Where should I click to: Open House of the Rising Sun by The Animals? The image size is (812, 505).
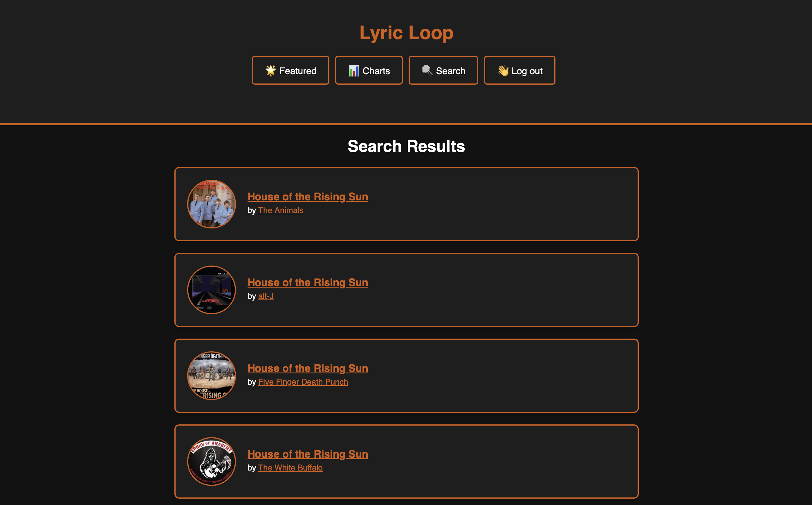pos(308,197)
